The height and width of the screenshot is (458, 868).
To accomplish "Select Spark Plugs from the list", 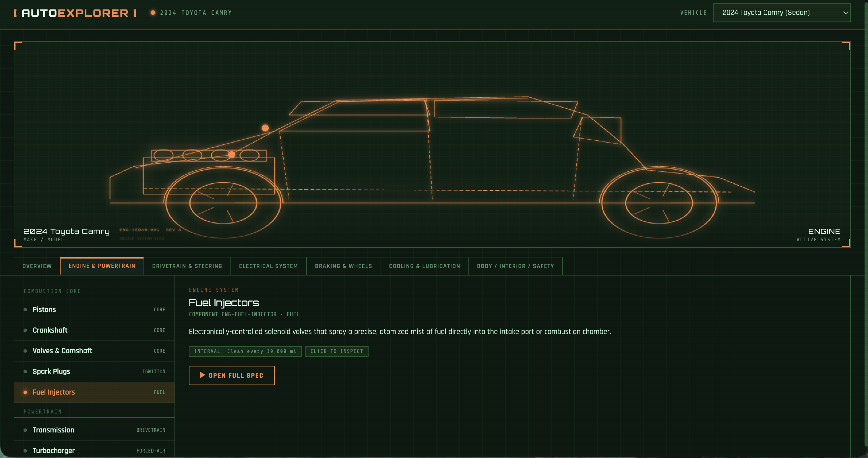I will click(94, 371).
